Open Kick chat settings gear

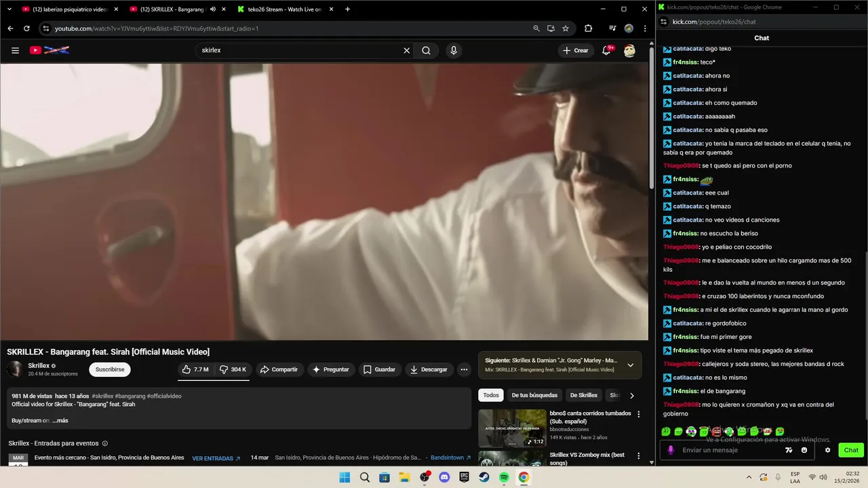[x=827, y=450]
